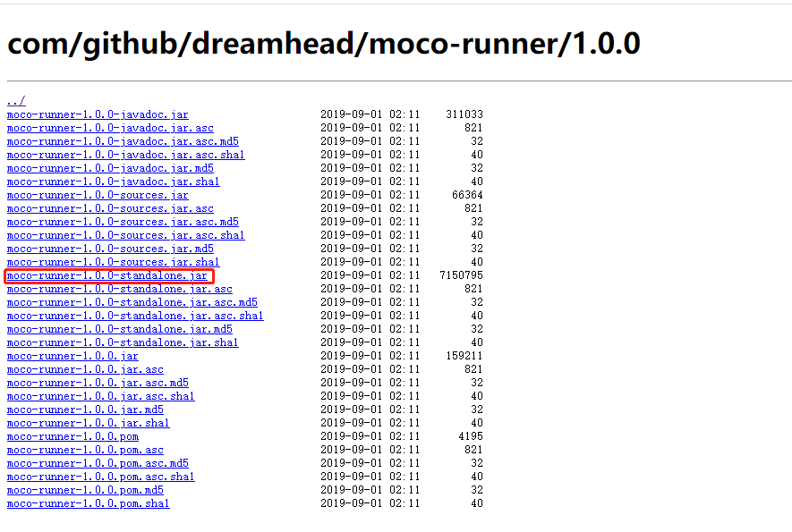Open moco-runner-1.0.0-standalone.jar.md5 link
The height and width of the screenshot is (532, 792).
tap(120, 329)
